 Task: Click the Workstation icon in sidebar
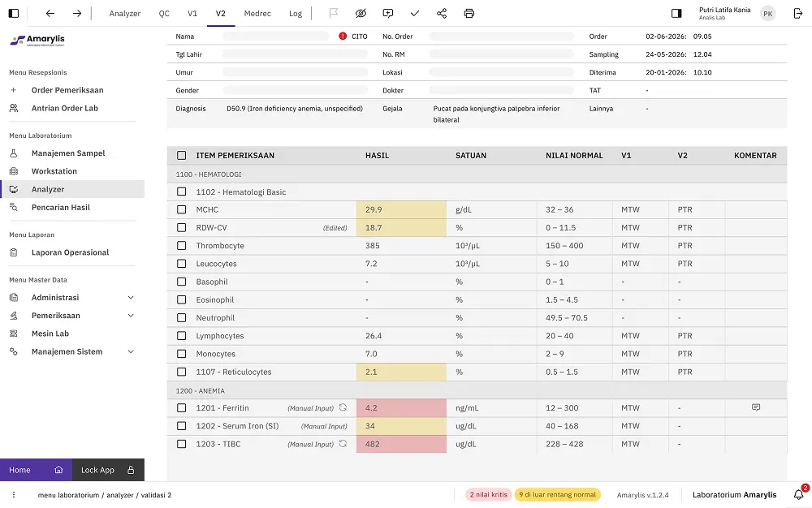pyautogui.click(x=14, y=171)
